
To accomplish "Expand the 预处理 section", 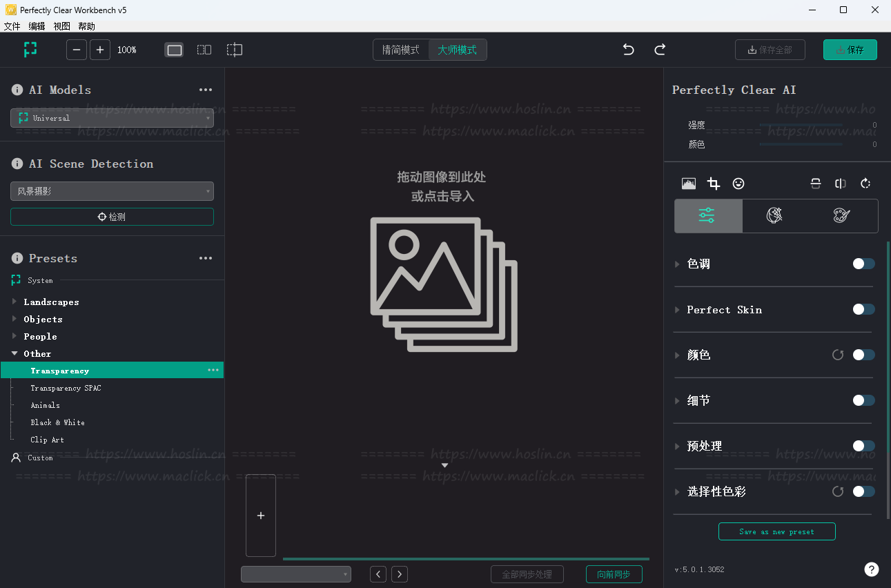I will [677, 446].
